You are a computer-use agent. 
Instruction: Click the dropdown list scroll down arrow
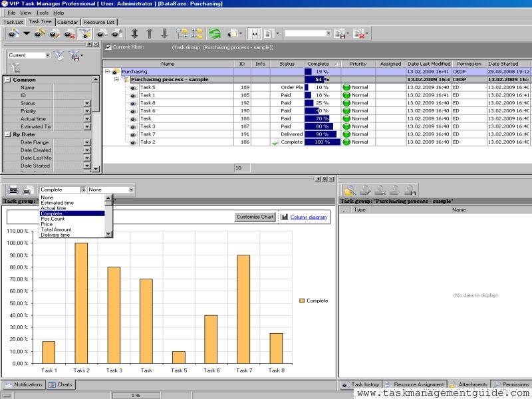tap(108, 234)
